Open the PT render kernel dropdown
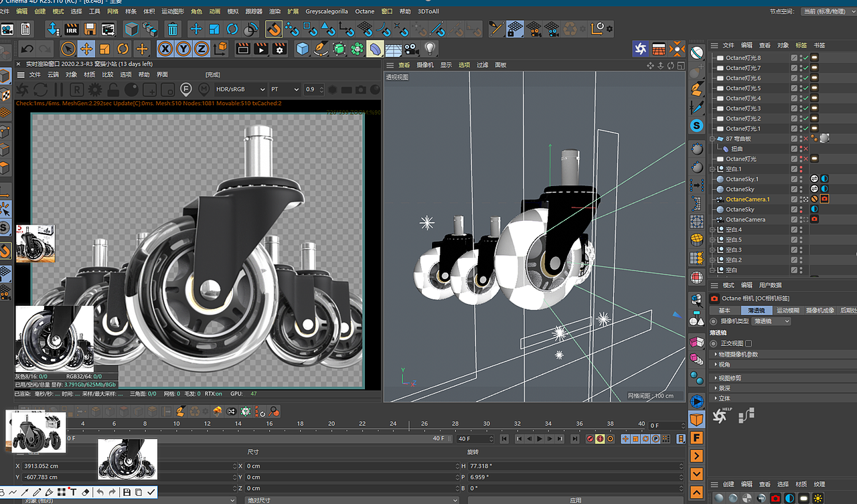Viewport: 857px width, 504px height. point(285,89)
